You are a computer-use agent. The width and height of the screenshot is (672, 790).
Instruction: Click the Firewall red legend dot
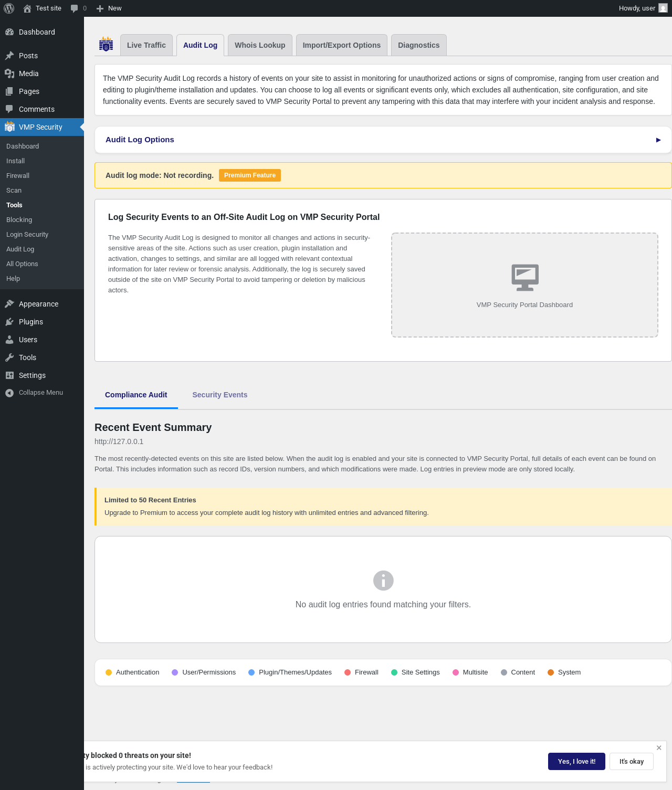pyautogui.click(x=348, y=672)
